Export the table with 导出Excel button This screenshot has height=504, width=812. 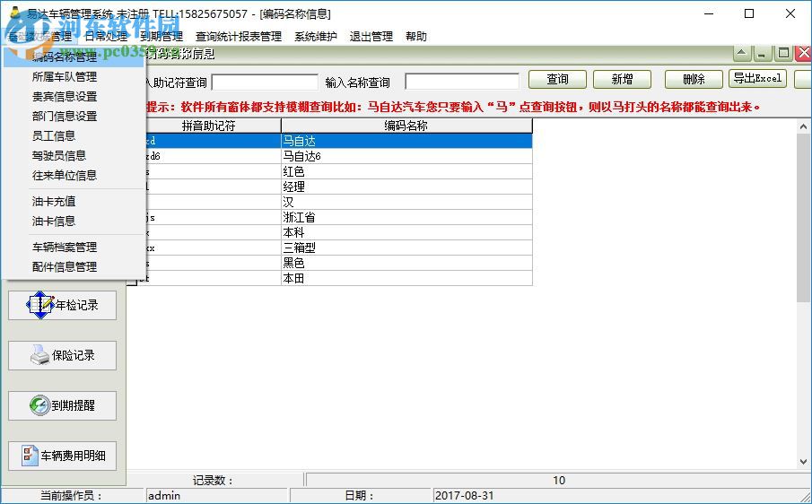tap(757, 79)
